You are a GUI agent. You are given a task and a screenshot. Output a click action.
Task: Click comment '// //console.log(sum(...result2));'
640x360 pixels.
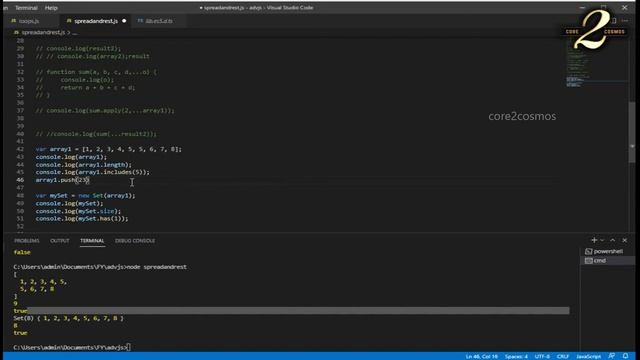point(96,134)
